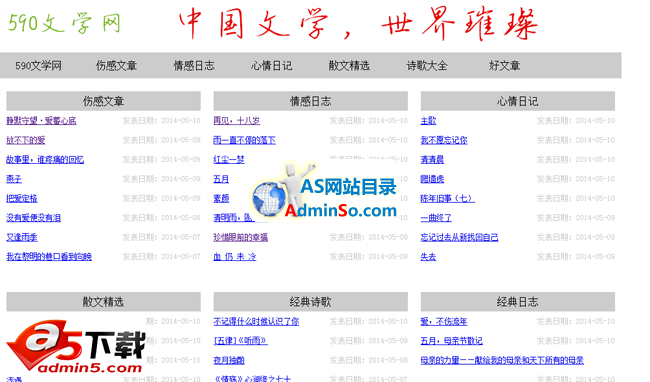
Task: Open the 燕子 article link
Action: tap(14, 179)
